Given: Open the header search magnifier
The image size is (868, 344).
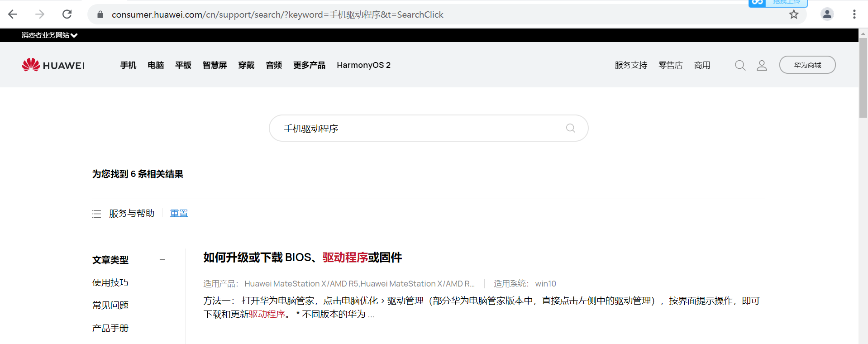Looking at the screenshot, I should [x=740, y=65].
